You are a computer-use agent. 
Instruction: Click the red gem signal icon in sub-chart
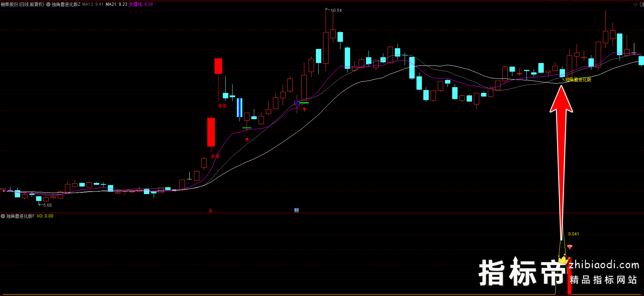click(x=570, y=247)
